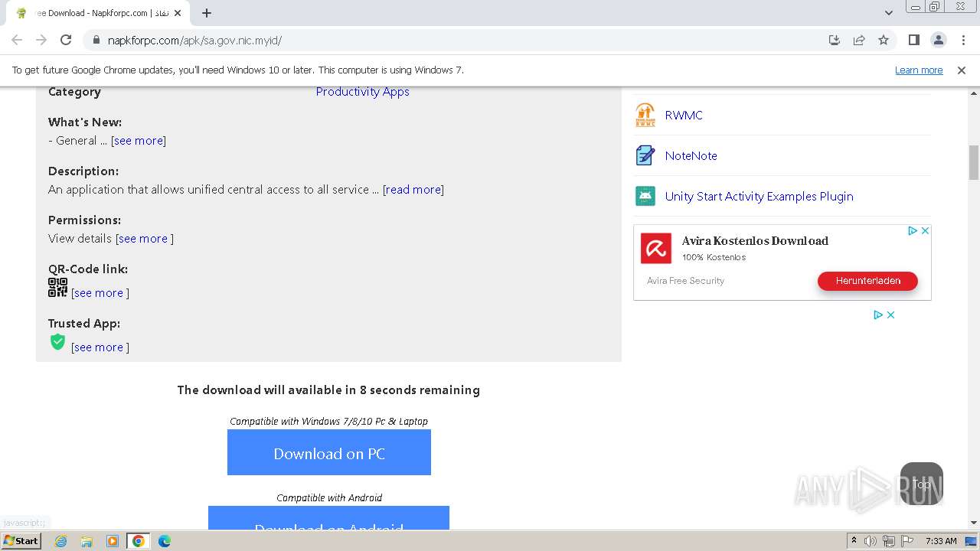Expand QR-Code link see more
Viewport: 980px width, 551px height.
coord(100,293)
